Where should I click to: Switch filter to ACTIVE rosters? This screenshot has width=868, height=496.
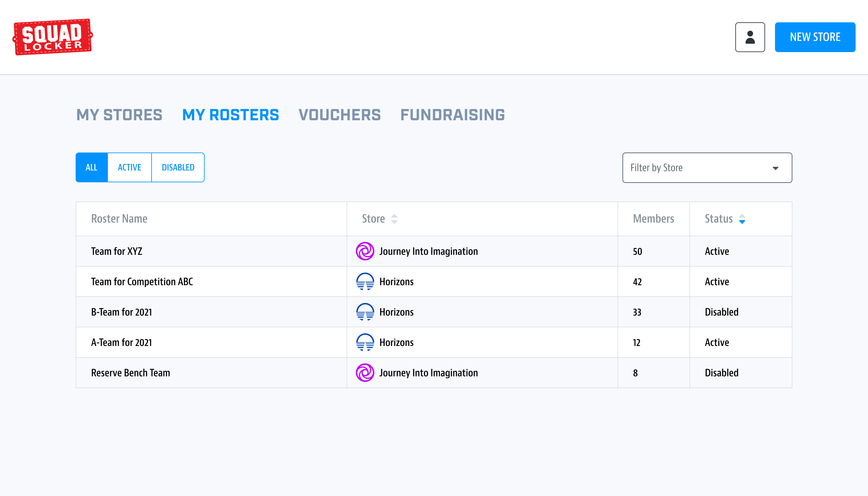click(x=130, y=167)
